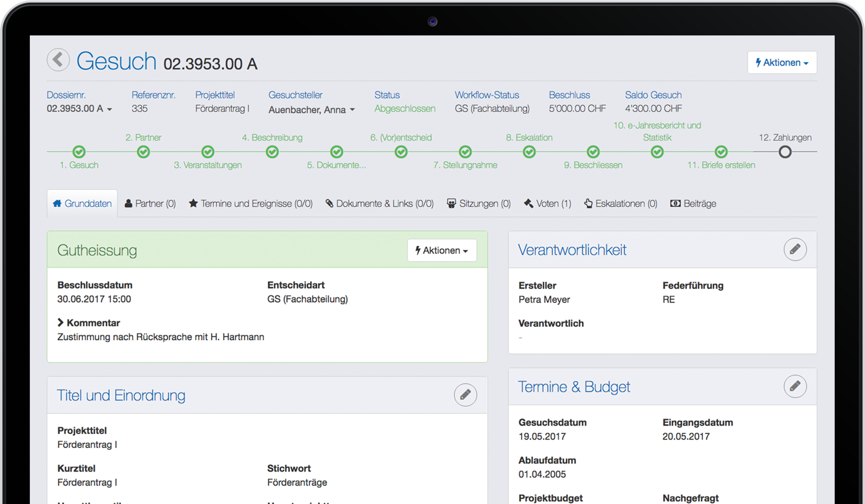
Task: Select the open 12. Zahlungen step circle
Action: point(785,152)
